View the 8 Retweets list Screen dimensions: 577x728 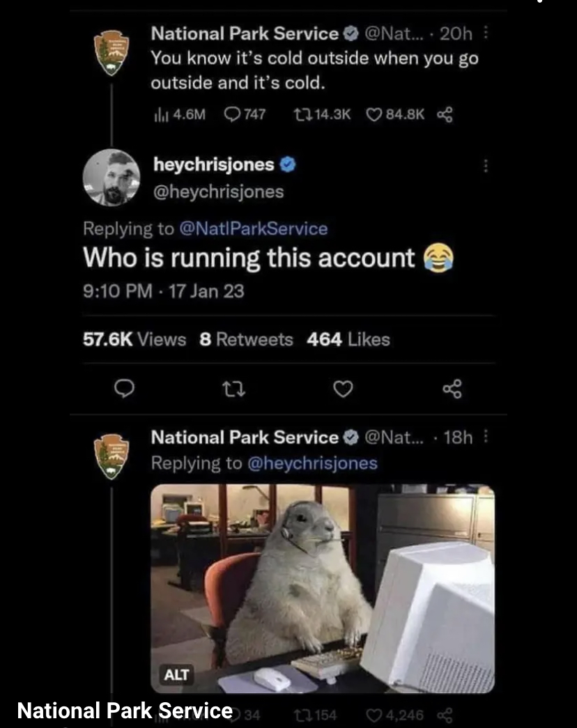pyautogui.click(x=246, y=339)
